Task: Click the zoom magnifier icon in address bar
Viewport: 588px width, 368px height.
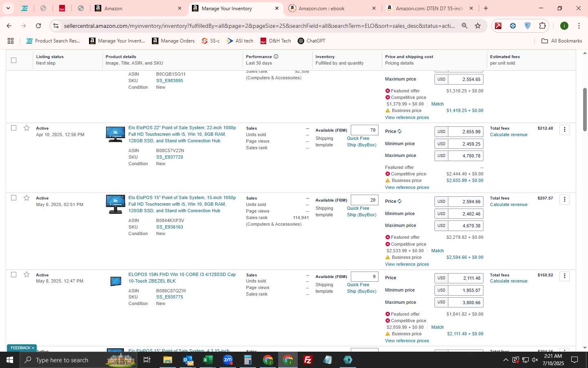Action: tap(465, 26)
